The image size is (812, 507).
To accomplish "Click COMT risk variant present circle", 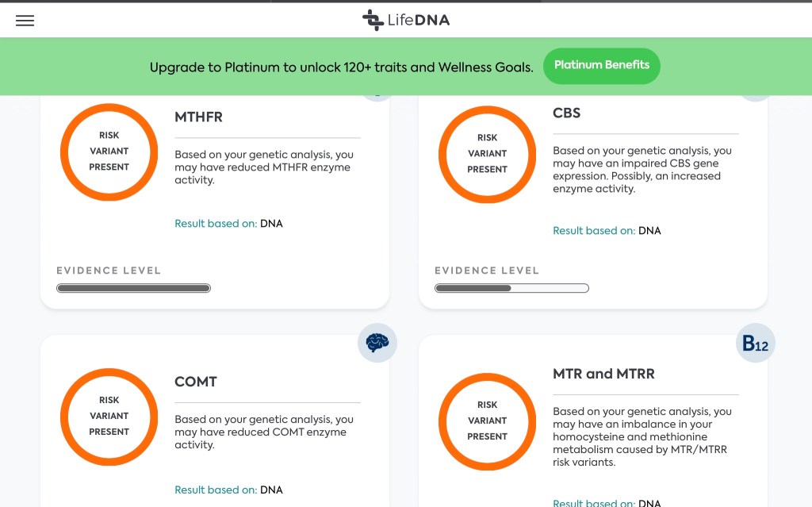I will click(x=109, y=417).
